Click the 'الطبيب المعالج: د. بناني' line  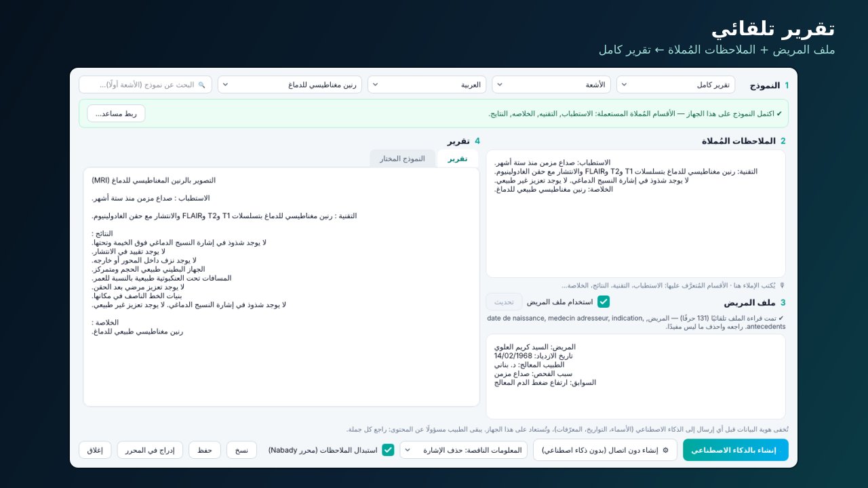(530, 365)
